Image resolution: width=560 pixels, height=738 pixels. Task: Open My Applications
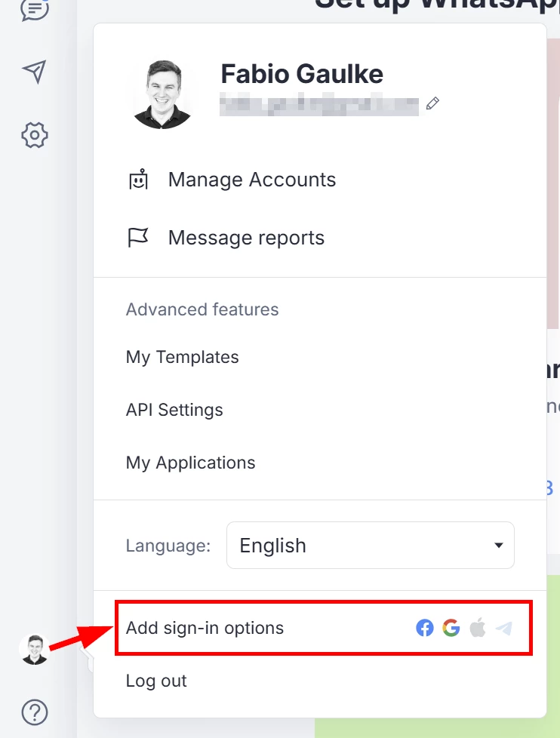pyautogui.click(x=190, y=463)
